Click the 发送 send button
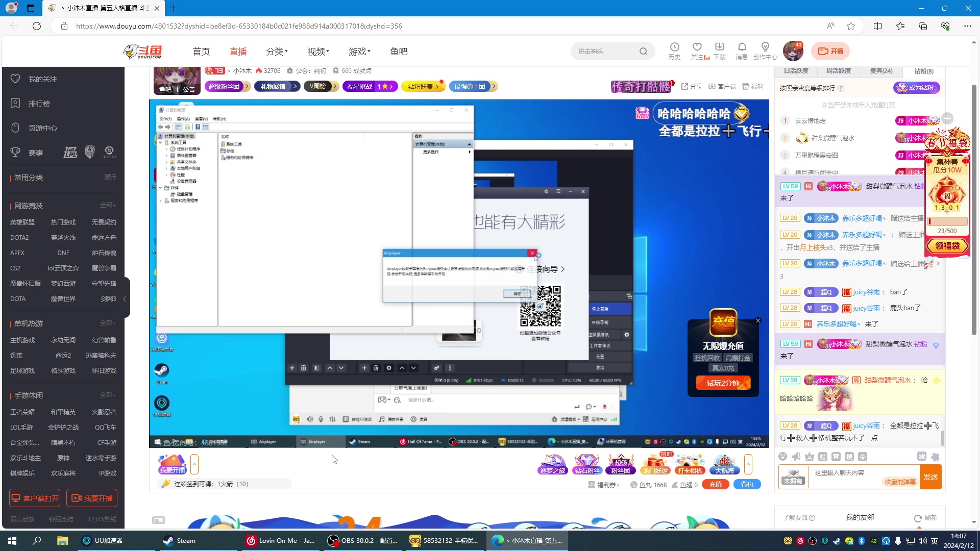The height and width of the screenshot is (551, 980). [x=930, y=477]
